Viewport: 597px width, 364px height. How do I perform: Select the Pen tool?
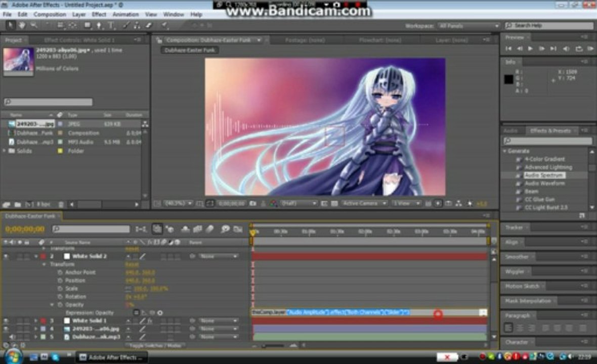coord(99,25)
